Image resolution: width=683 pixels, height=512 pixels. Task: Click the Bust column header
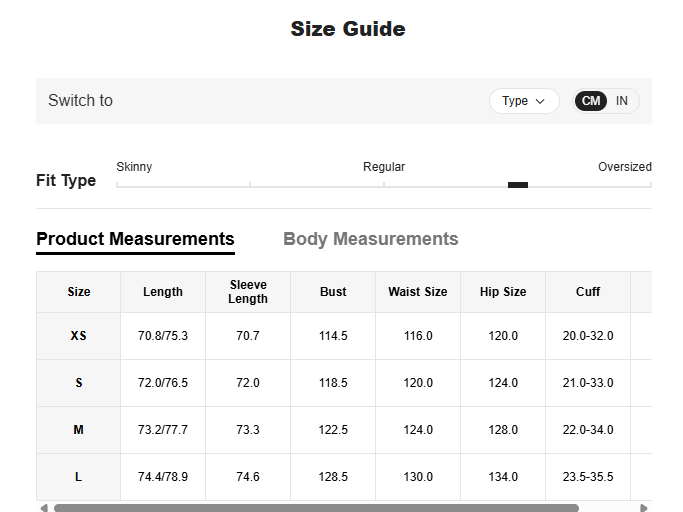click(x=333, y=292)
